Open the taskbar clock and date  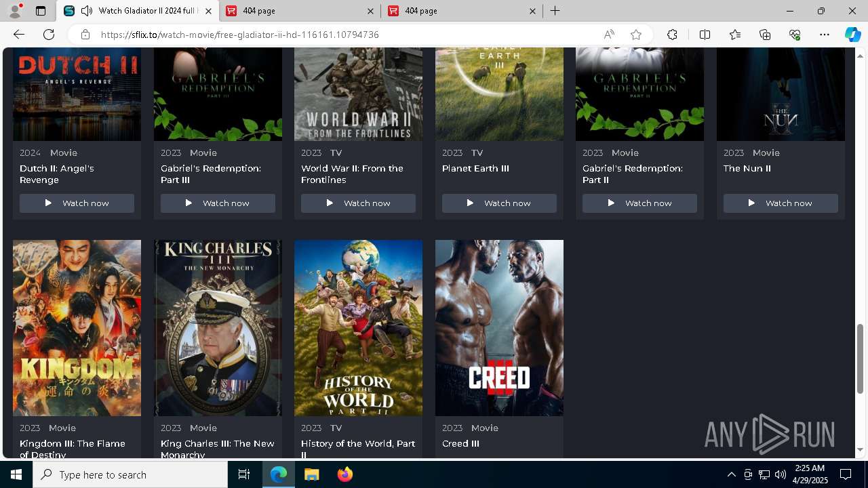[810, 474]
